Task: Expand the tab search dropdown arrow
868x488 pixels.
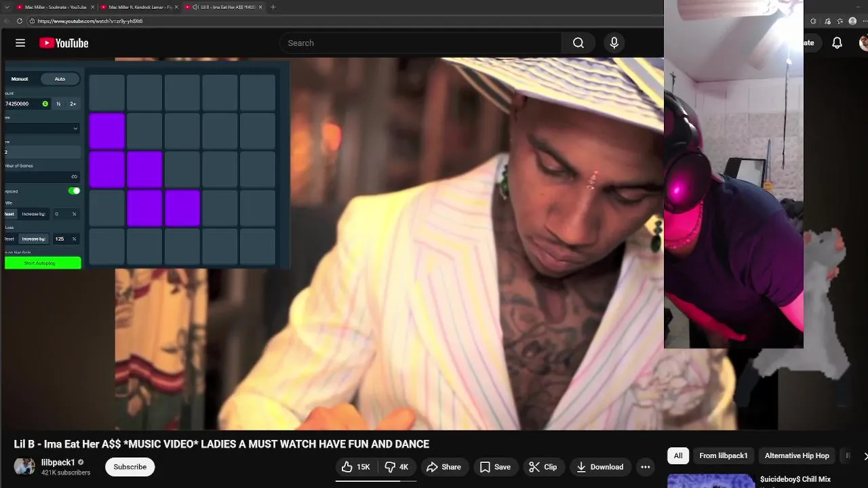Action: click(x=5, y=7)
